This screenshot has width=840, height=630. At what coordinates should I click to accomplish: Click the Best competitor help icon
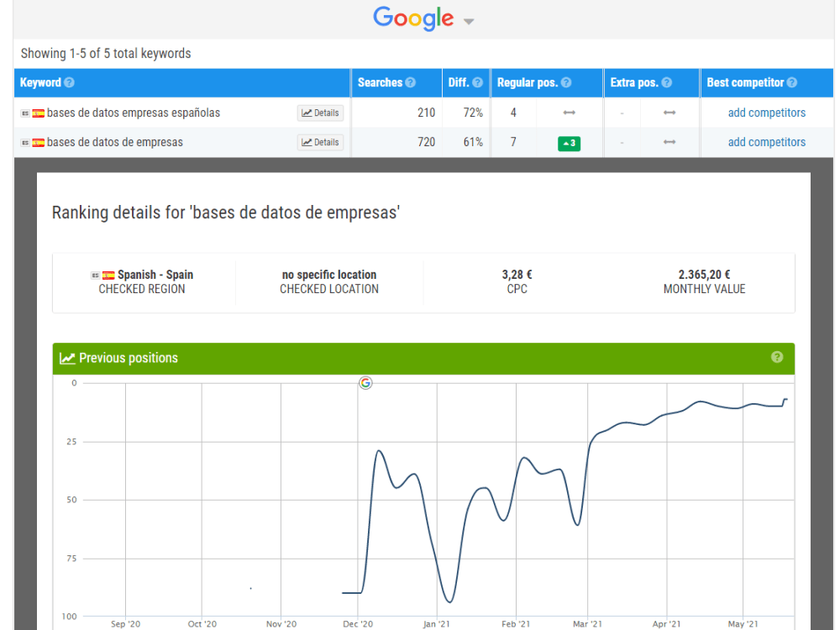click(792, 82)
